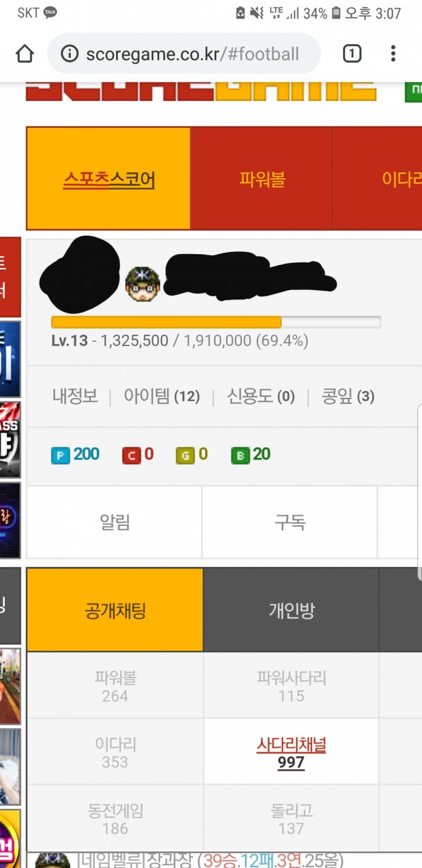Join the 사다리채널 chat room

click(x=291, y=752)
